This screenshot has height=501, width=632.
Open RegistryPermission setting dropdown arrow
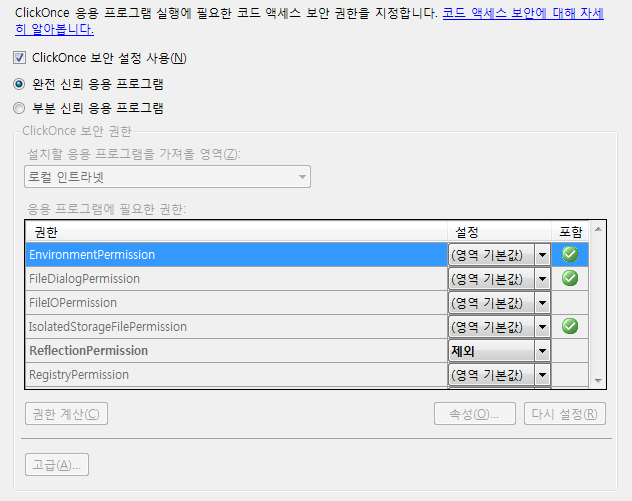coord(543,375)
